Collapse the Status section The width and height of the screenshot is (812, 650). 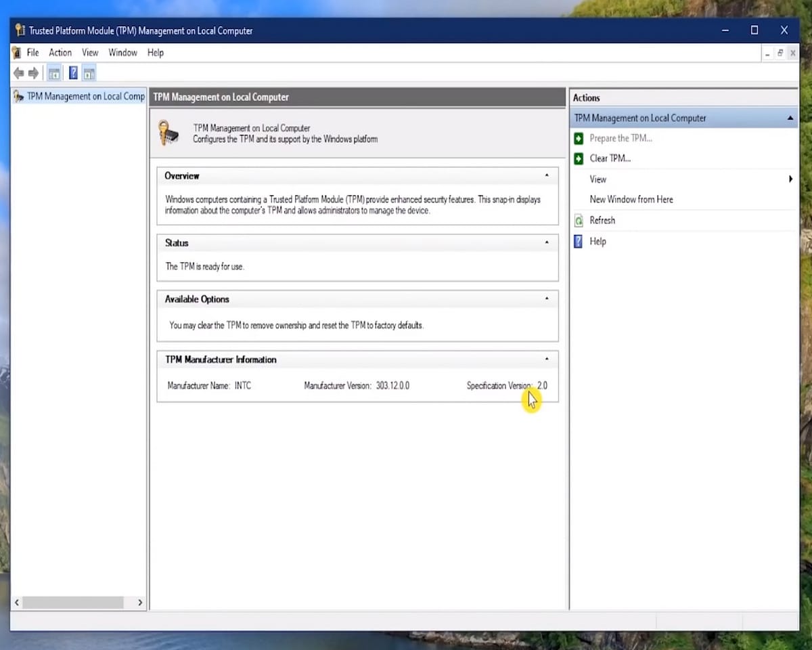click(x=547, y=242)
